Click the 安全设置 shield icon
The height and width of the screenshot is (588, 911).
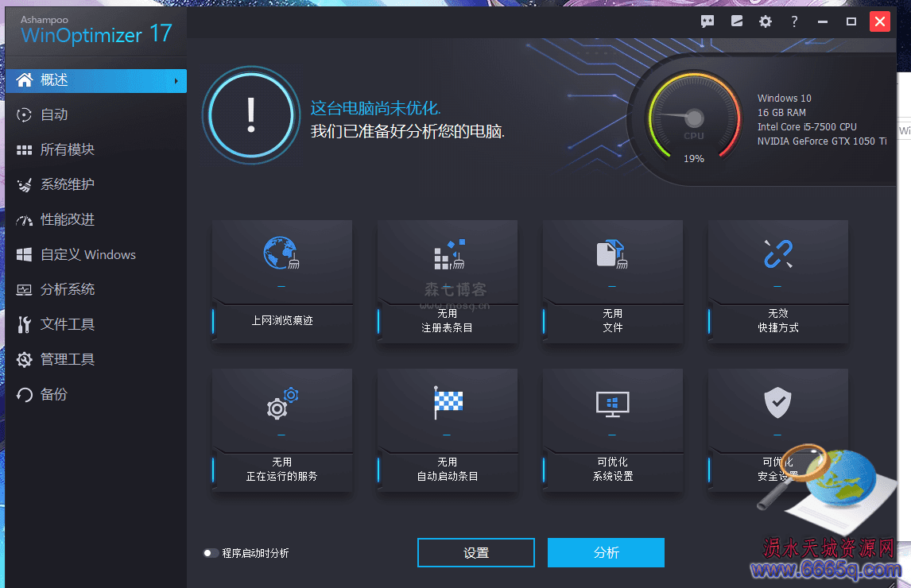(777, 402)
